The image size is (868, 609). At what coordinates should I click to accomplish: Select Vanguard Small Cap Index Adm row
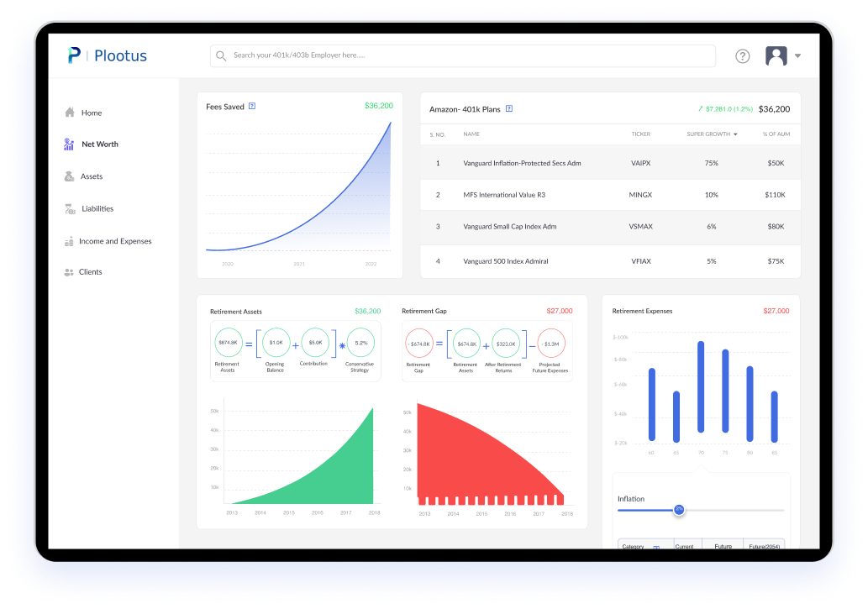click(610, 227)
